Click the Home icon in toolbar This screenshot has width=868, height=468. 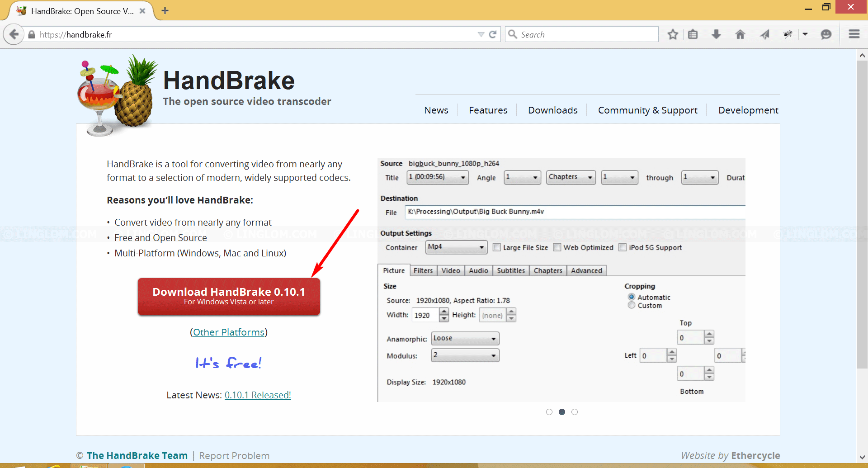740,34
